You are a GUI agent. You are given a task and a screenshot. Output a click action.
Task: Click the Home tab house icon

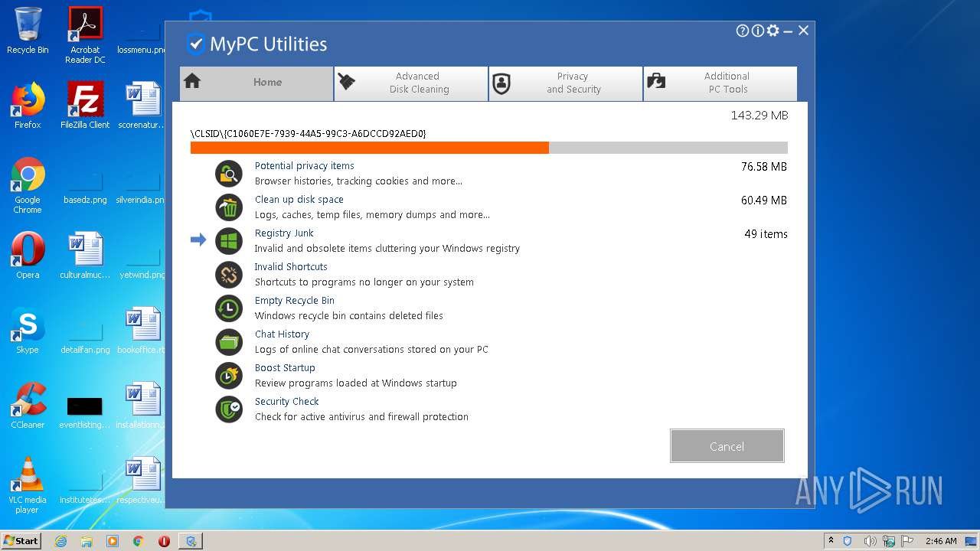coord(192,81)
